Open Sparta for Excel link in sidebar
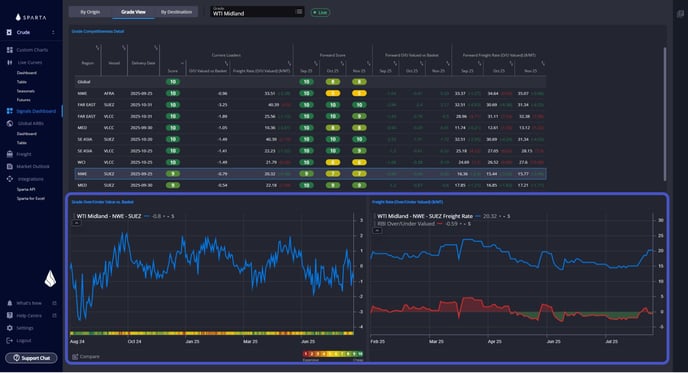The height and width of the screenshot is (373, 688). pos(31,198)
